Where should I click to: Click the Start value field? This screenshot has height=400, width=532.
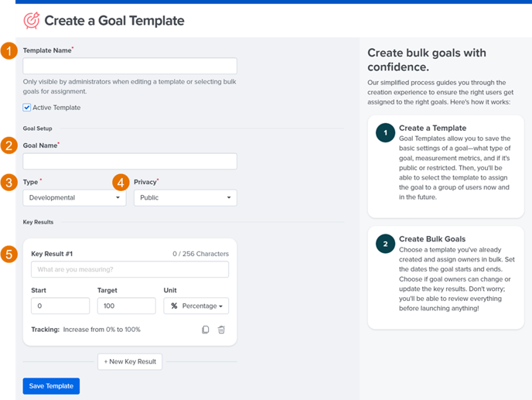[60, 306]
